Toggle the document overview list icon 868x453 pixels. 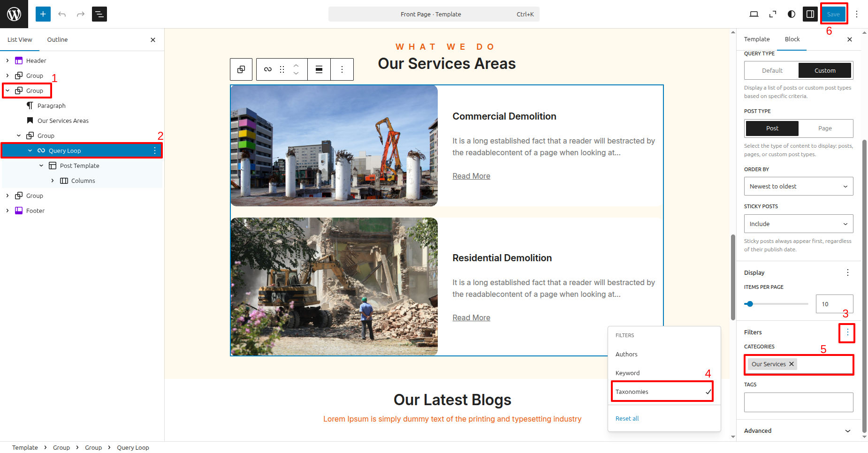point(99,14)
